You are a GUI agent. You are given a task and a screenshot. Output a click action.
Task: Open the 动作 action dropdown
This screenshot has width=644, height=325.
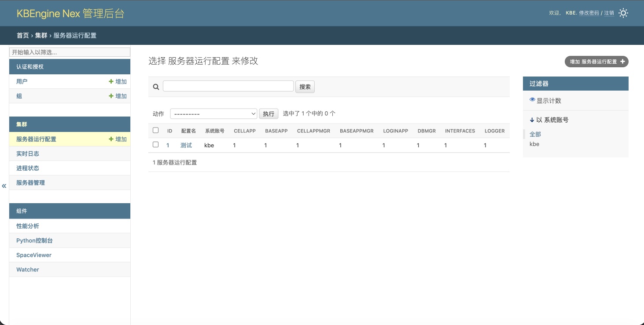pos(213,114)
